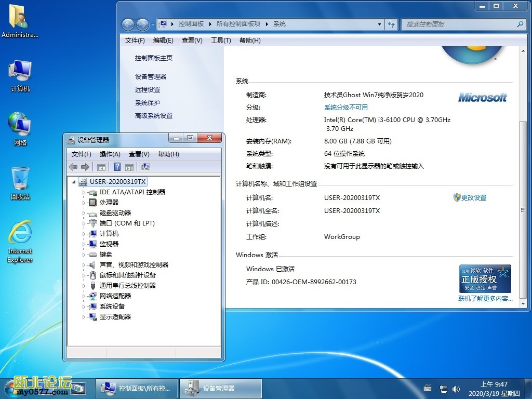Click the show/hide console tree toolbar icon
532x399 pixels.
click(x=101, y=167)
